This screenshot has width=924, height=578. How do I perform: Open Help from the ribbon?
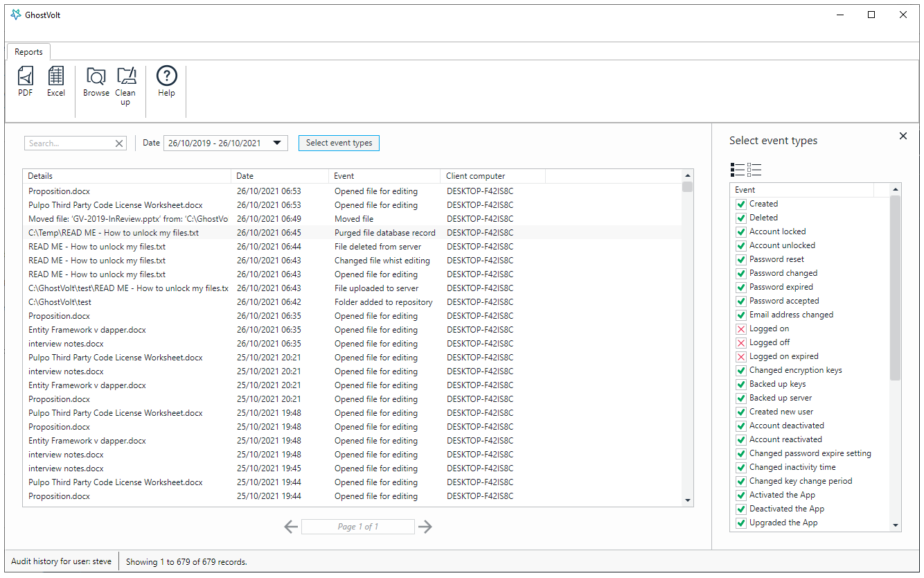click(x=166, y=82)
